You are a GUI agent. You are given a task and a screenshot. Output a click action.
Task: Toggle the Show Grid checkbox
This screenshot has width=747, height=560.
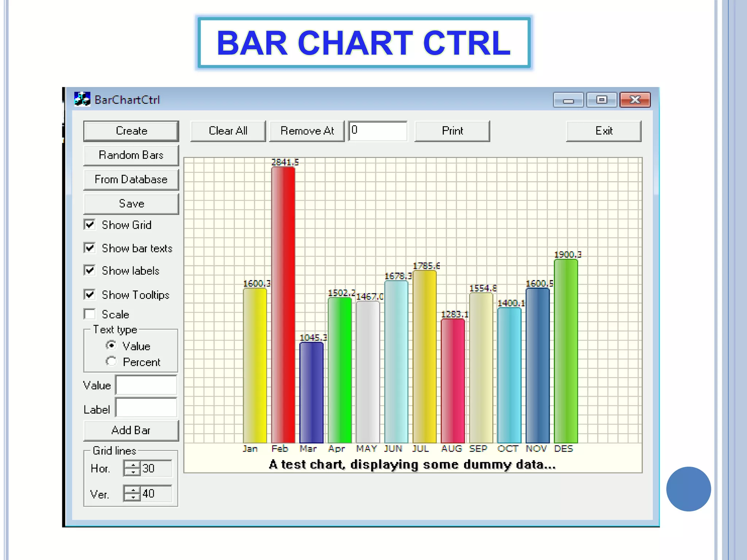(90, 225)
